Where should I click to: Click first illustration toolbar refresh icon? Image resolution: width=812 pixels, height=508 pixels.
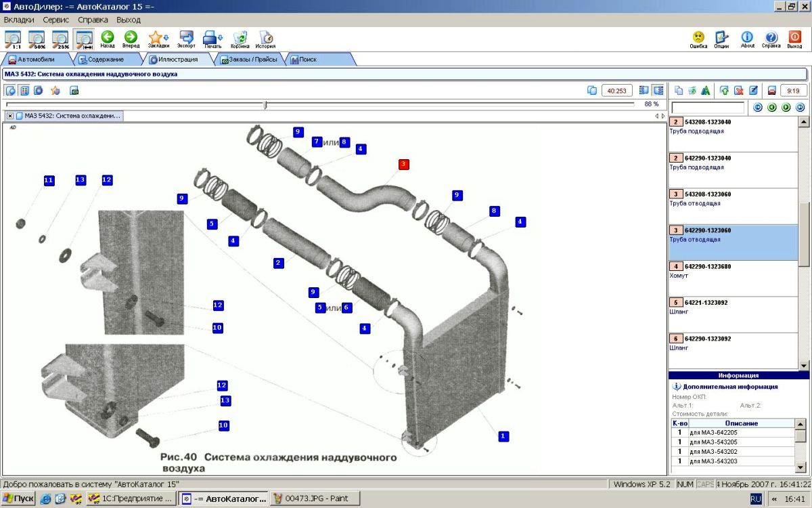coord(10,90)
